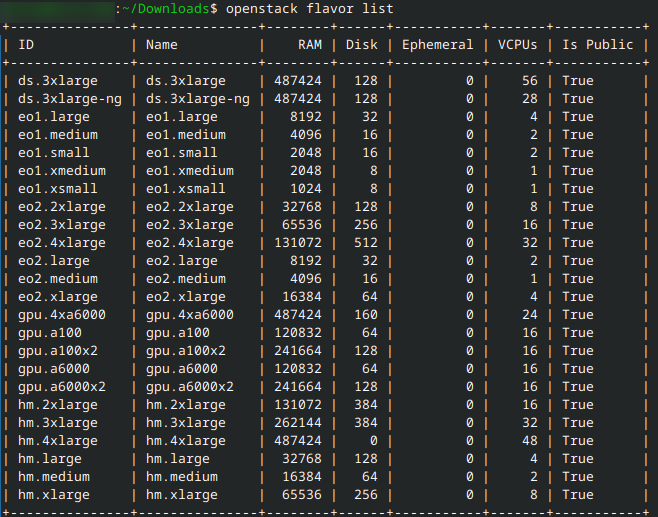
Task: Click 'hm.large' in the Name column
Action: [x=178, y=459]
